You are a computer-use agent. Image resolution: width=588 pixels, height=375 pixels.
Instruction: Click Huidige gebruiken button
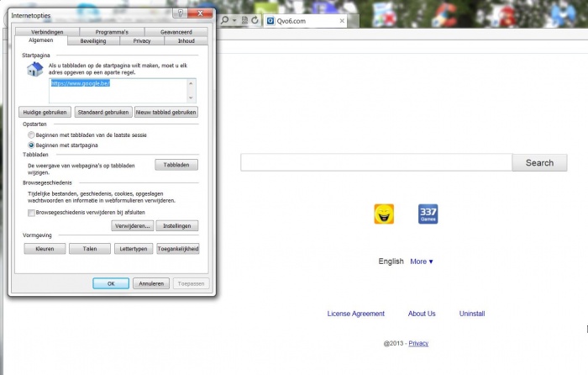pyautogui.click(x=45, y=112)
